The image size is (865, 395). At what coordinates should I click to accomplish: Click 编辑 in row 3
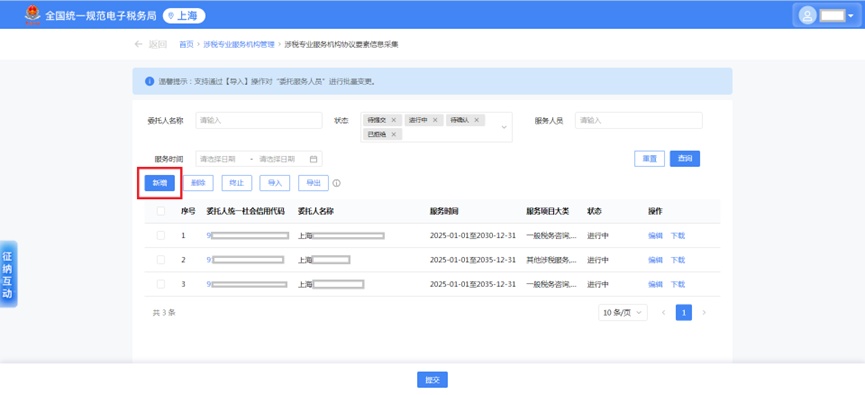pyautogui.click(x=655, y=284)
